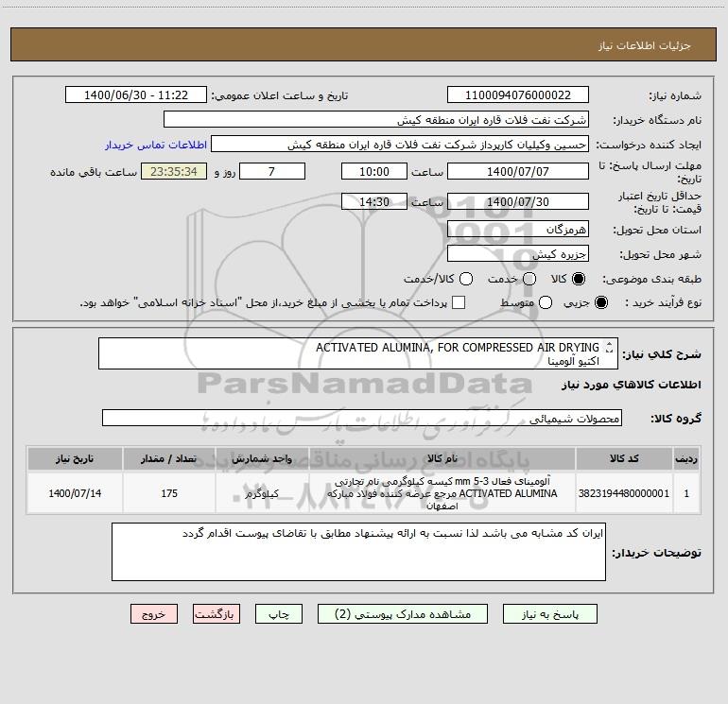Open the اطلاعات تماس خریدار link
Viewport: 728px width, 704px height.
click(156, 145)
